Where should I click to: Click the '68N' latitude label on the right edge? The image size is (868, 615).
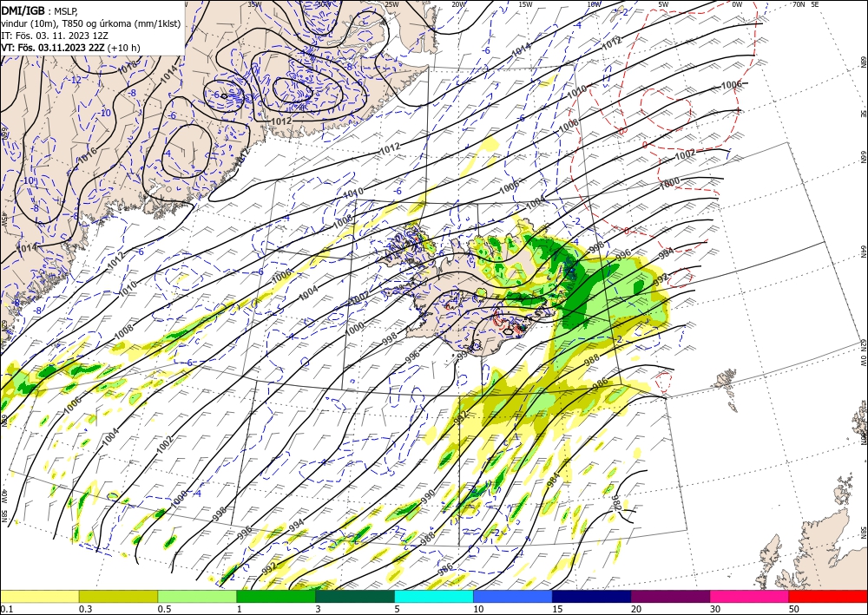(863, 61)
